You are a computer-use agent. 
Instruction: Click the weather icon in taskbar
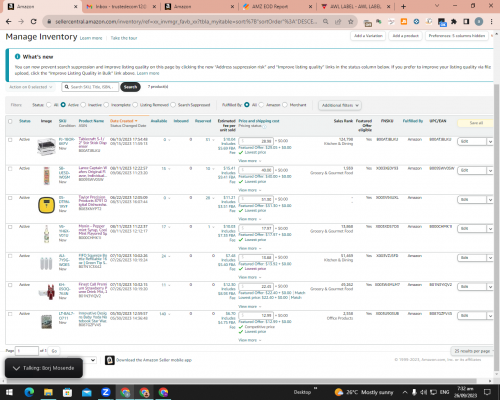tap(339, 392)
